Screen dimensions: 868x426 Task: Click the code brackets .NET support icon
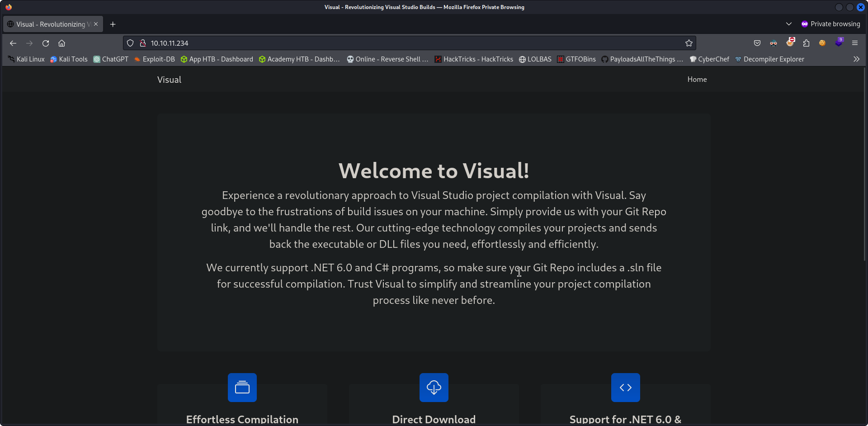(x=626, y=388)
